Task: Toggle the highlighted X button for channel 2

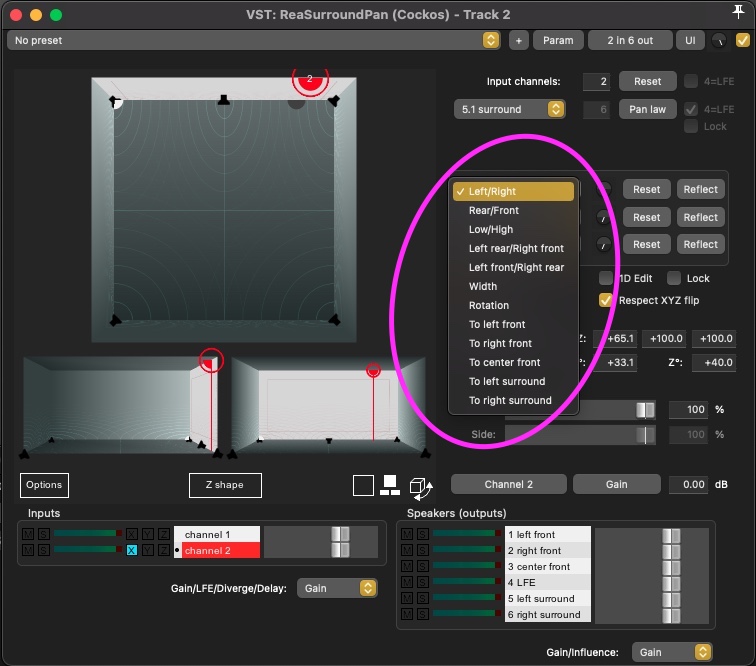Action: pos(132,550)
